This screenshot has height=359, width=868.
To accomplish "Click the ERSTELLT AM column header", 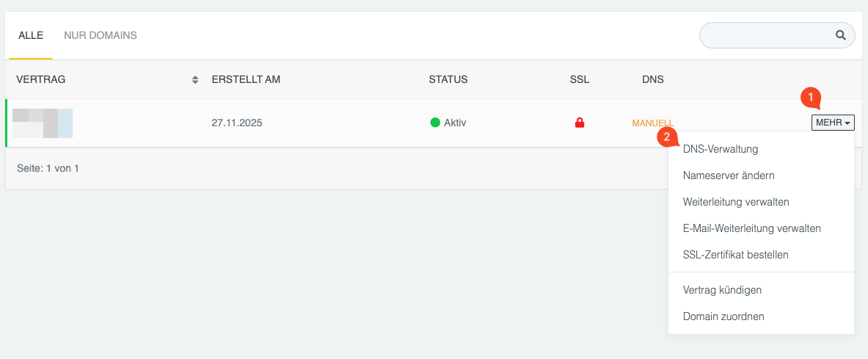I will tap(246, 79).
